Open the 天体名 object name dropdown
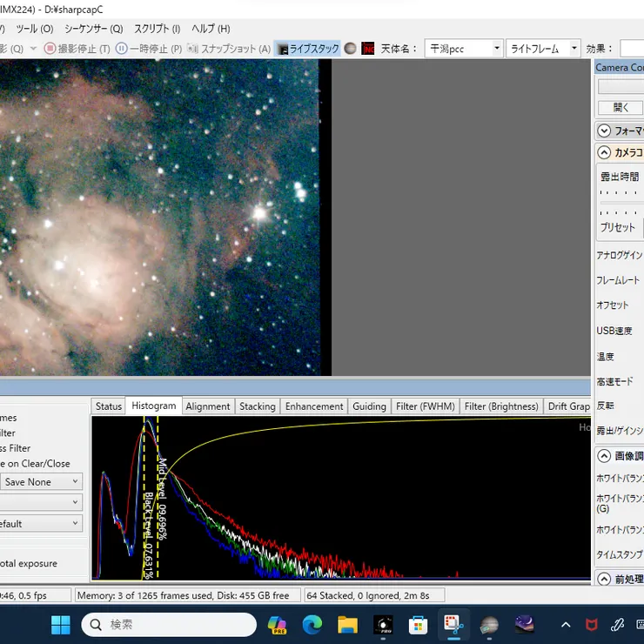Image resolution: width=644 pixels, height=644 pixels. point(496,49)
